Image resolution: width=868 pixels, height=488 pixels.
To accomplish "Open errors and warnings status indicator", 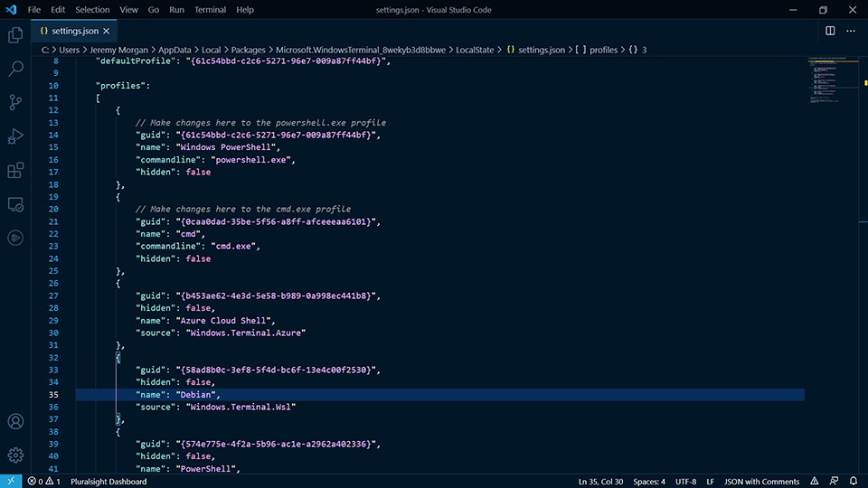I will [43, 482].
